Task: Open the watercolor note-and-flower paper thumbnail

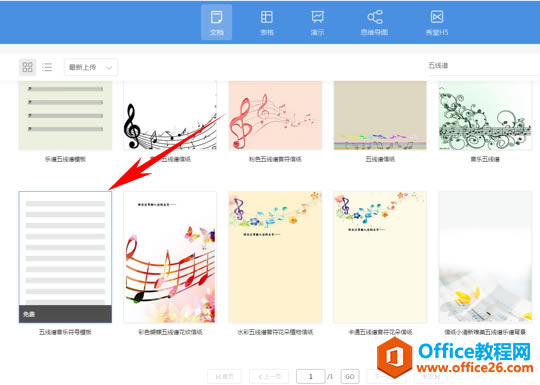Action: point(275,257)
